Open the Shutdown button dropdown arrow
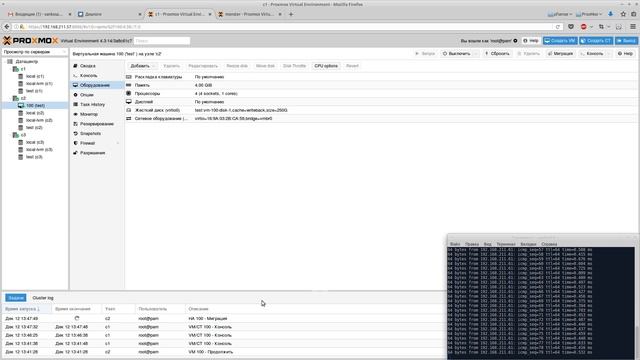The image size is (640, 360). click(x=476, y=53)
